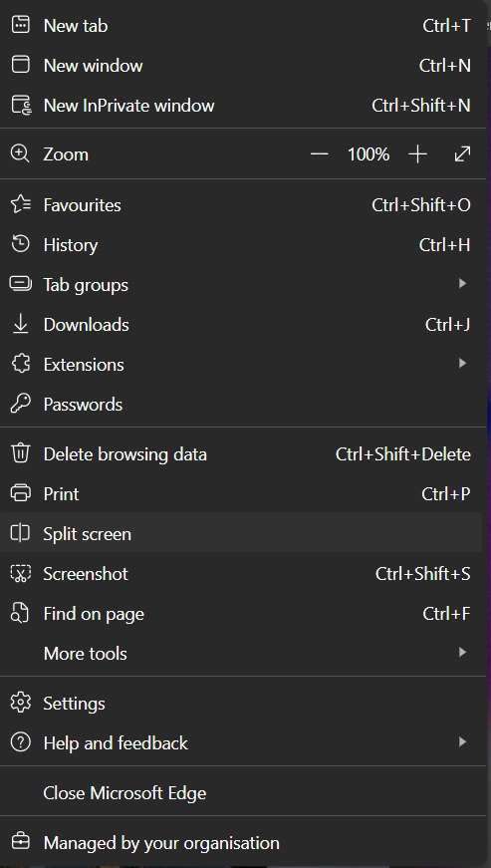The height and width of the screenshot is (868, 491).
Task: Click the Favourites star icon
Action: click(21, 204)
